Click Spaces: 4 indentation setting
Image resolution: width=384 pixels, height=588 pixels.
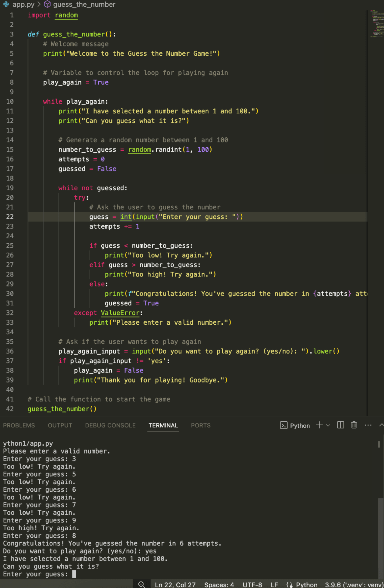coord(219,584)
